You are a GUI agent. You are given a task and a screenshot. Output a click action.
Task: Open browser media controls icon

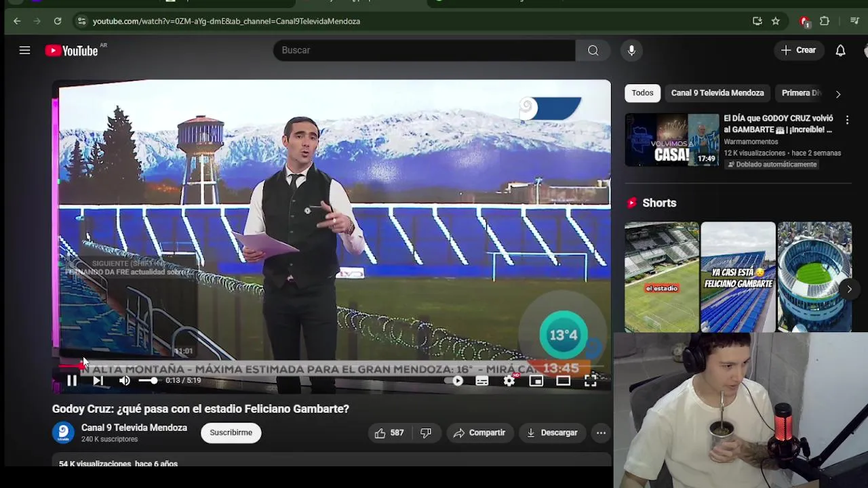854,21
